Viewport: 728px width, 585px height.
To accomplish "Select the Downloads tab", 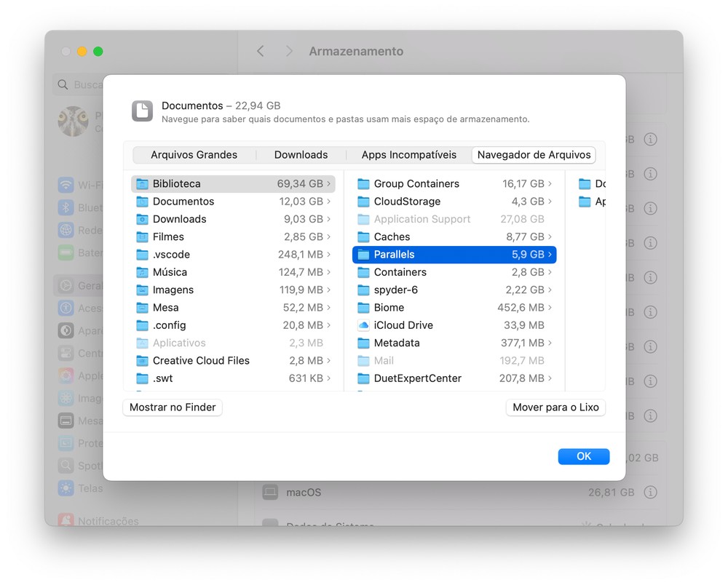I will click(x=301, y=155).
